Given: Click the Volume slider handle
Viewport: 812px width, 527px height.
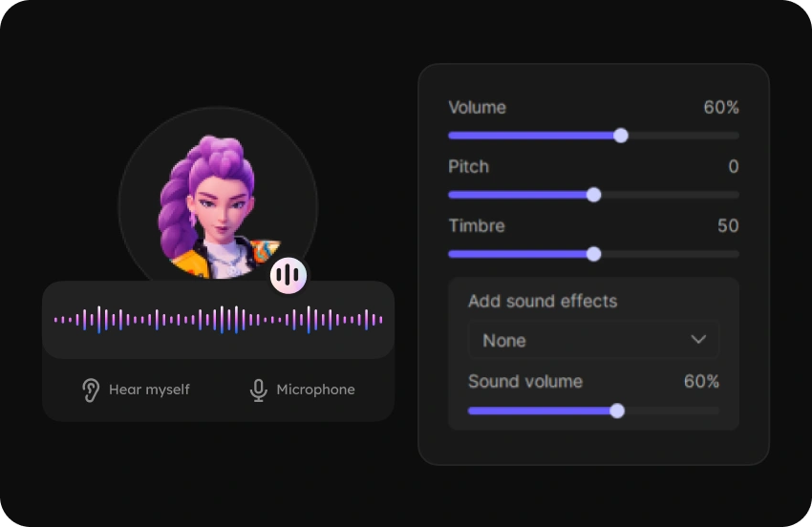Looking at the screenshot, I should (x=621, y=136).
